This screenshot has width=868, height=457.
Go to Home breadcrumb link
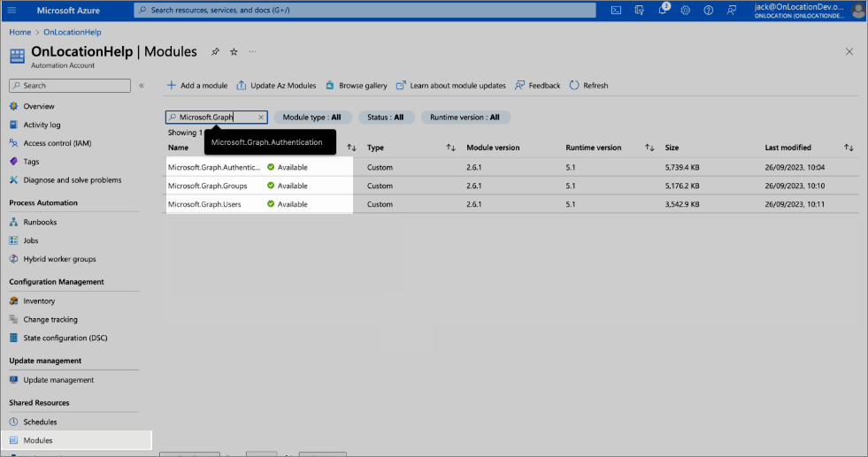(x=19, y=33)
